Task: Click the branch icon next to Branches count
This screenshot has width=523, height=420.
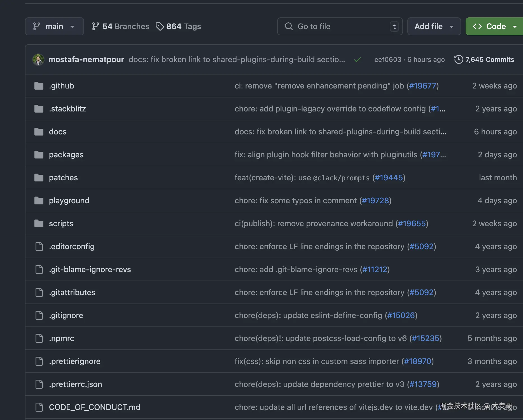Action: pyautogui.click(x=95, y=26)
